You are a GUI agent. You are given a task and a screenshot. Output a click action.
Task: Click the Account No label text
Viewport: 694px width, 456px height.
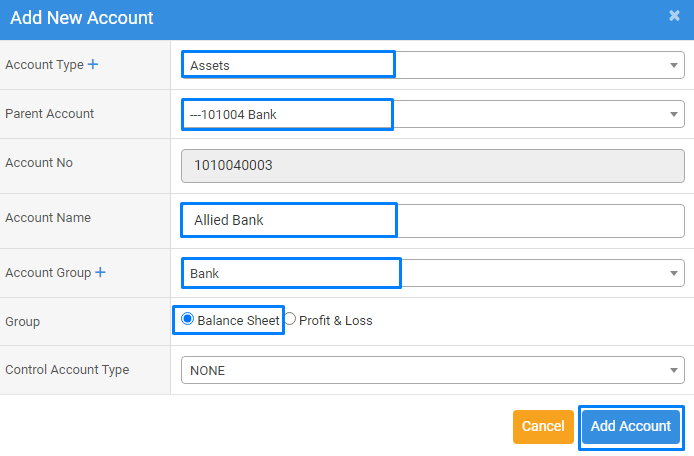pyautogui.click(x=39, y=163)
